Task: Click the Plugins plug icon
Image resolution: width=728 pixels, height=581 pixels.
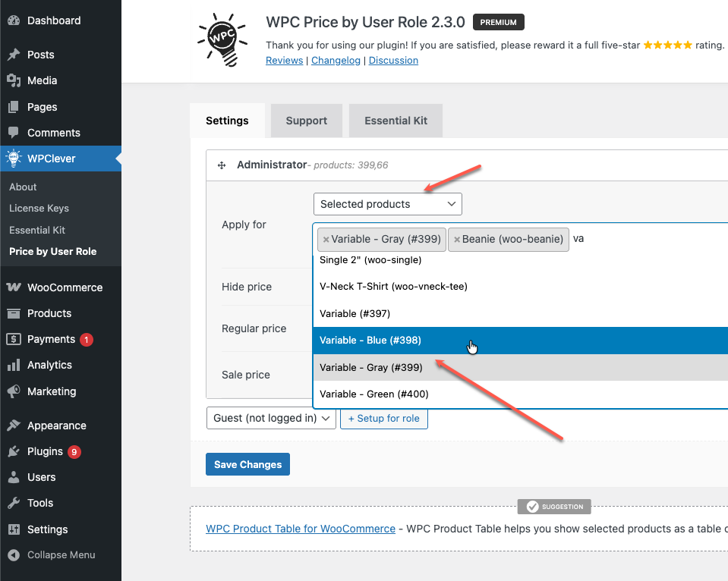Action: click(x=14, y=451)
